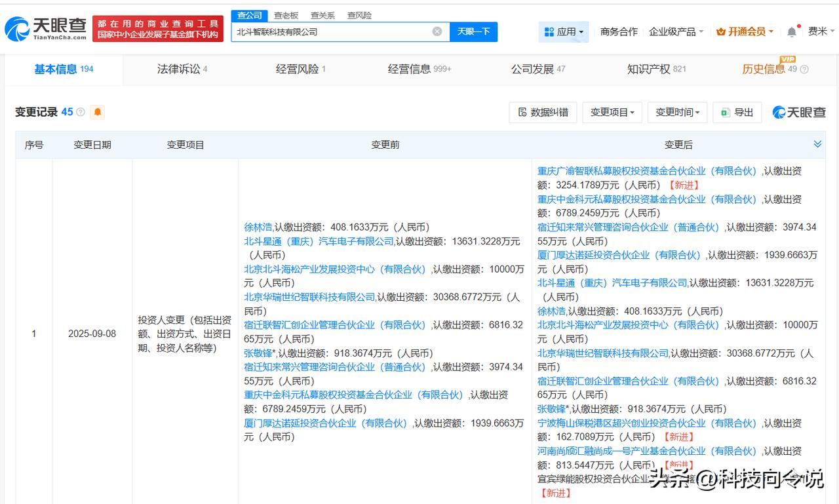Open 徐林浩 link in 变更后 column
The image size is (839, 504).
(x=551, y=311)
